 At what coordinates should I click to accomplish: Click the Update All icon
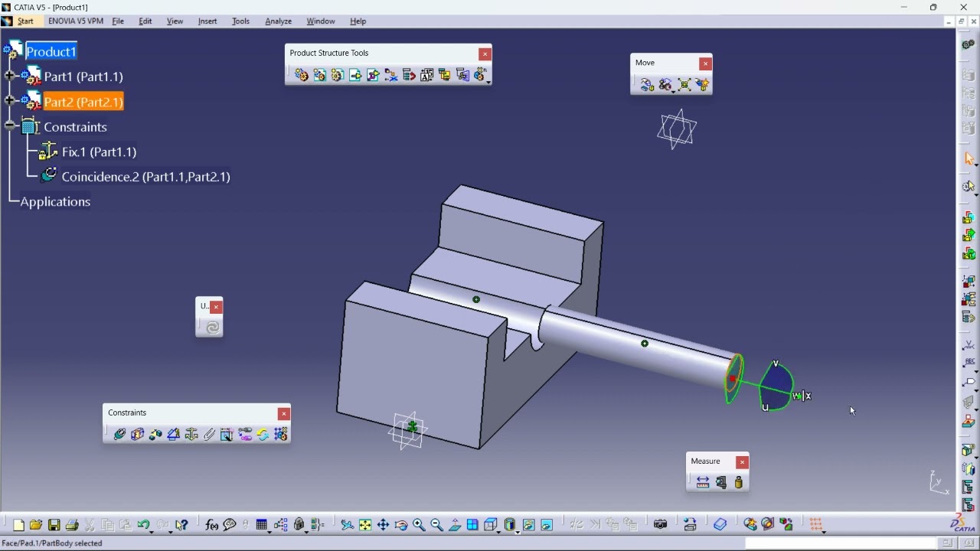tap(212, 328)
